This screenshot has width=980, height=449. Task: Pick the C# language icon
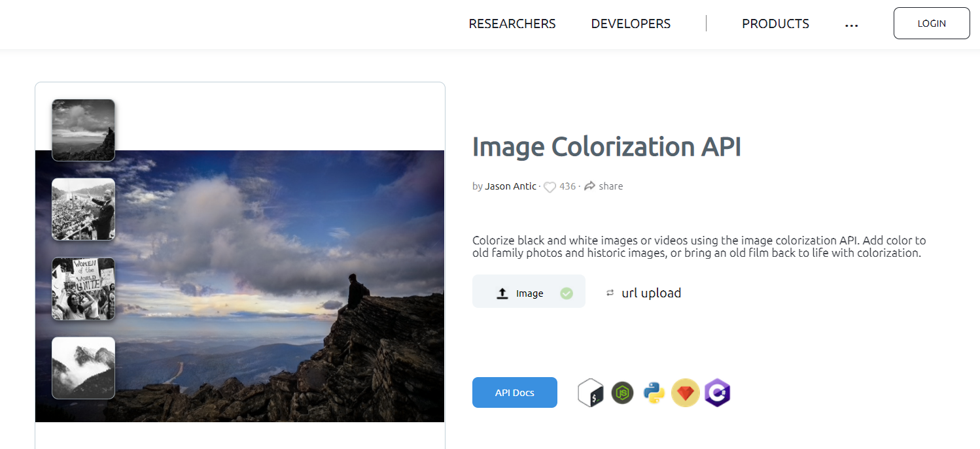(x=717, y=392)
